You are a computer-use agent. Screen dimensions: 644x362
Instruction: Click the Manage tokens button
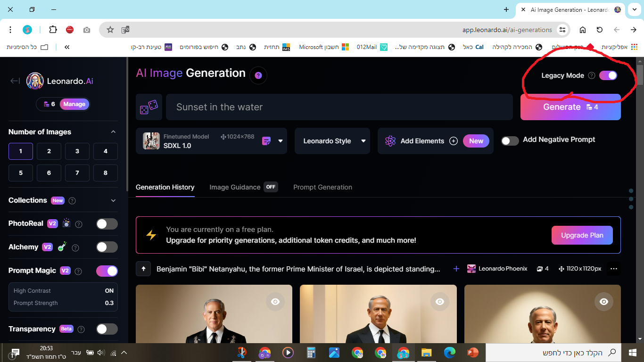74,104
